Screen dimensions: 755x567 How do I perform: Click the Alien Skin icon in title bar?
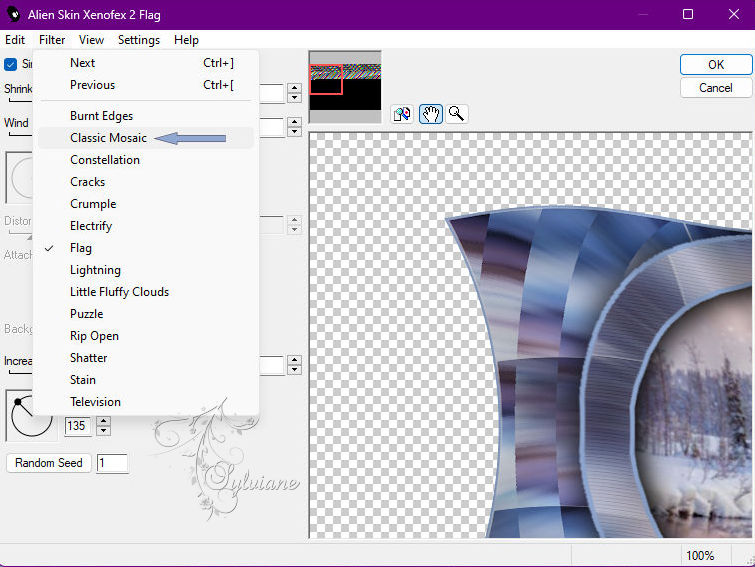tap(13, 14)
